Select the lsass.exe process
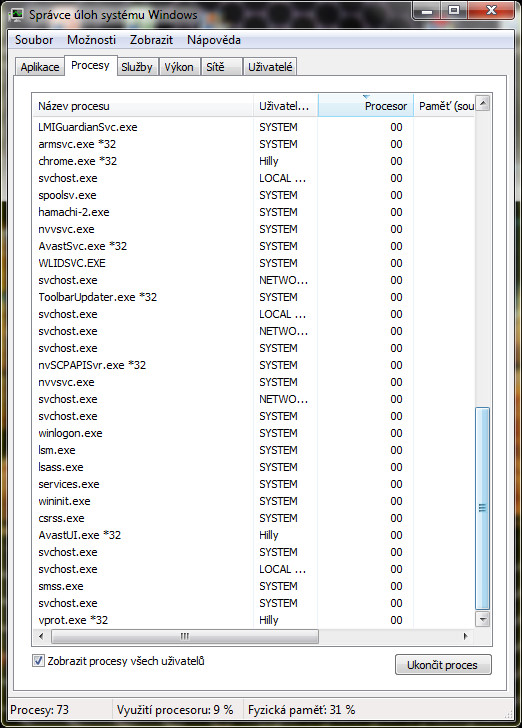The height and width of the screenshot is (728, 522). pyautogui.click(x=254, y=467)
